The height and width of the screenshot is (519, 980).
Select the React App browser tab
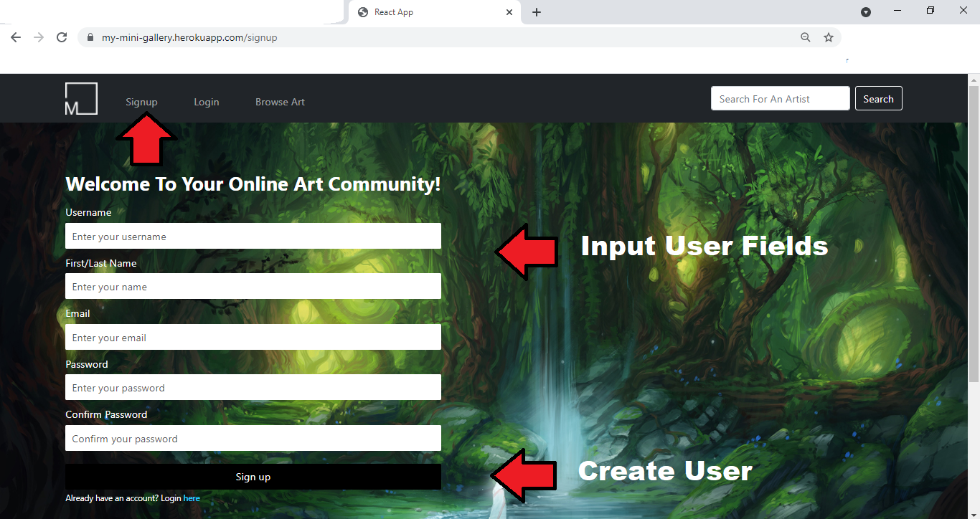(435, 12)
